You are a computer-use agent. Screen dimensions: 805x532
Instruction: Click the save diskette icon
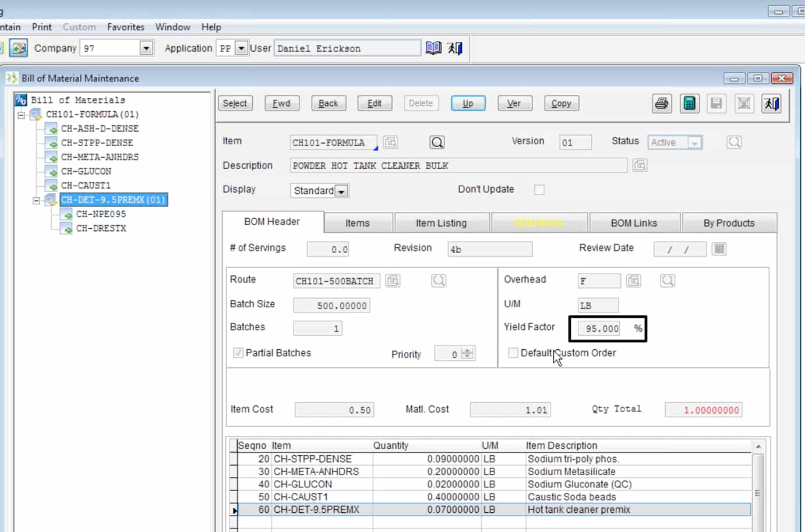click(x=716, y=104)
